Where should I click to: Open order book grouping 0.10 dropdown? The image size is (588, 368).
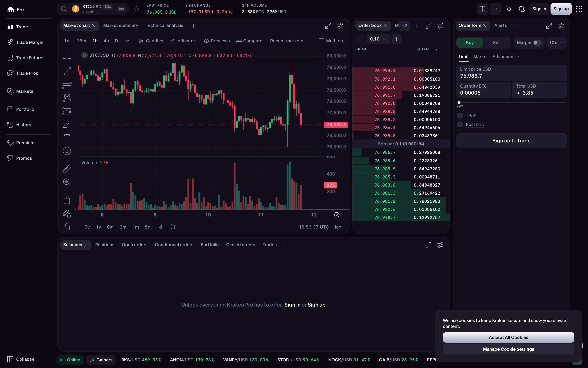[x=378, y=39]
